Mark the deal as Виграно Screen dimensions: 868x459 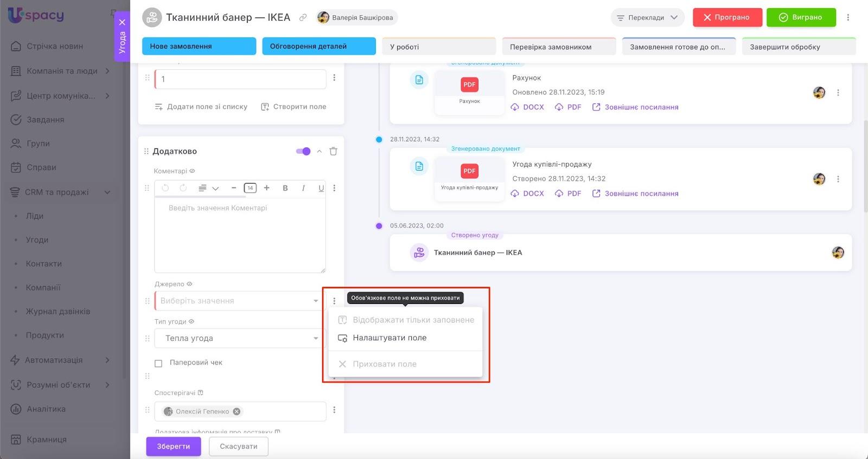click(x=801, y=17)
